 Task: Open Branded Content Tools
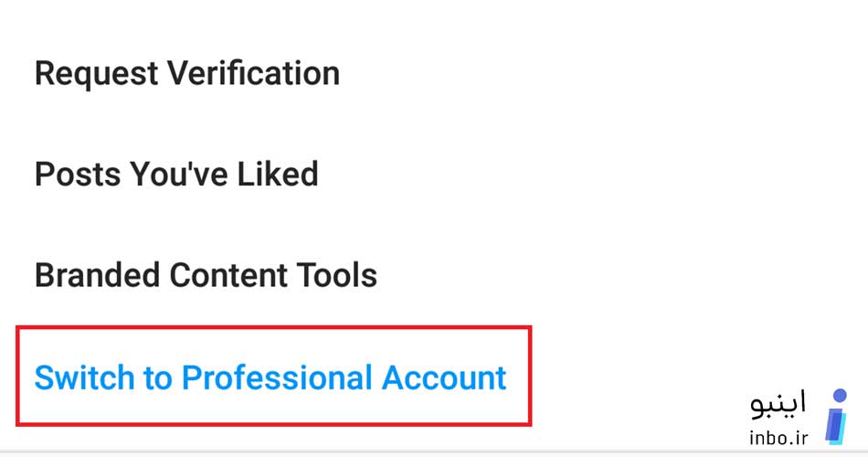pos(206,275)
